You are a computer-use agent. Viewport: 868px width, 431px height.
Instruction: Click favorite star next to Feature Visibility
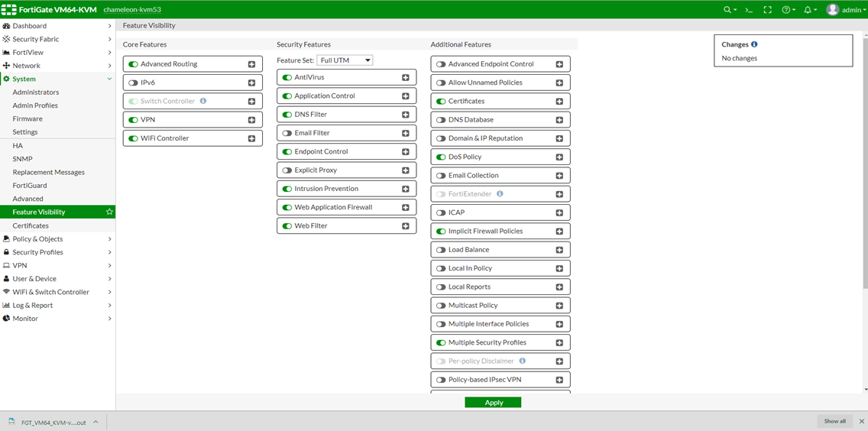pos(109,212)
